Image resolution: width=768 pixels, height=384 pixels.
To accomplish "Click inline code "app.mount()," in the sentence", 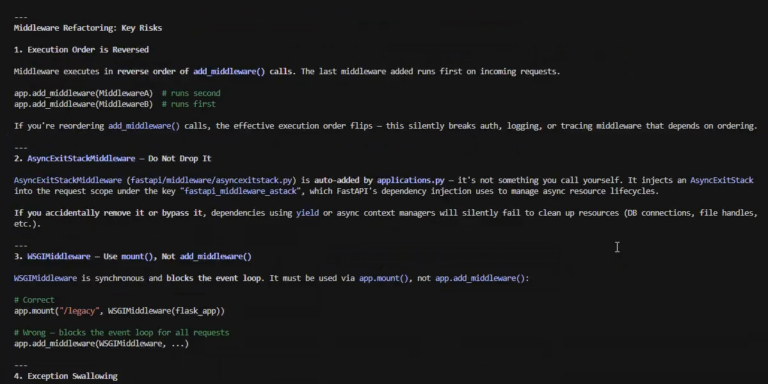I will click(x=386, y=278).
